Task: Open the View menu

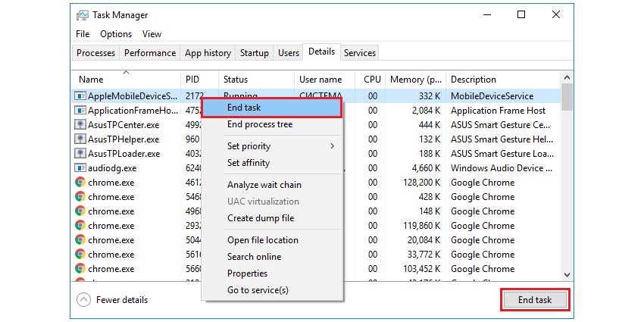Action: pos(152,34)
